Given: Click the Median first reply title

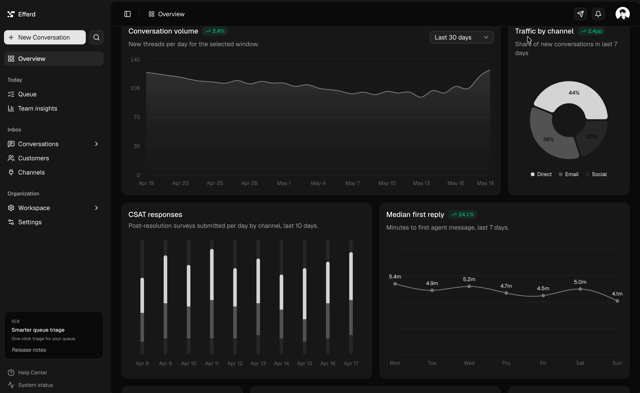Looking at the screenshot, I should pyautogui.click(x=415, y=215).
